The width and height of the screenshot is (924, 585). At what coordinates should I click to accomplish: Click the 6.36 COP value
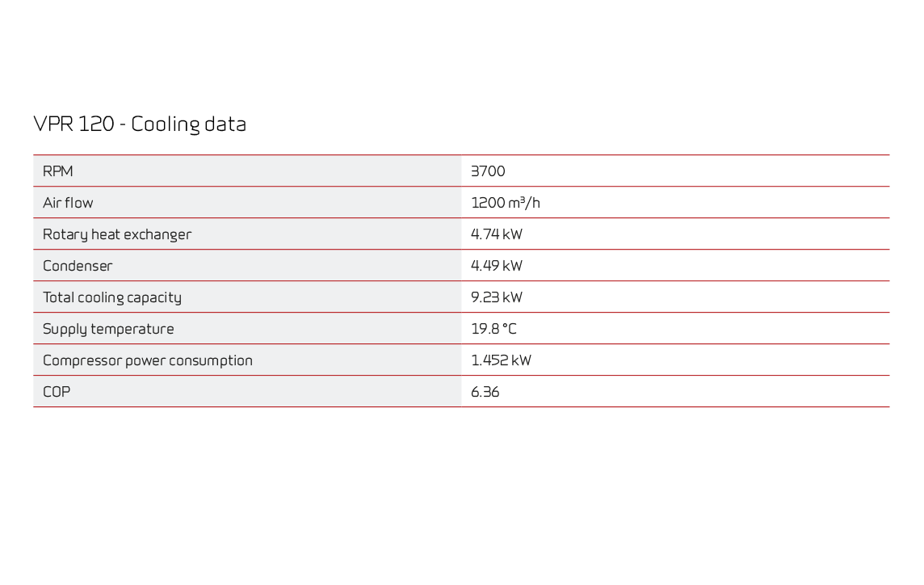pos(485,392)
